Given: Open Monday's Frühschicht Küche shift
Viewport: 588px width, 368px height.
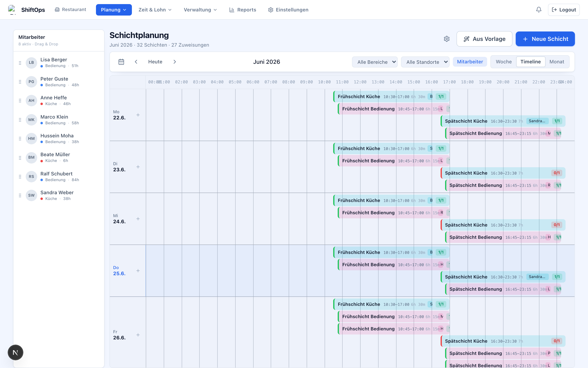Looking at the screenshot, I should coord(391,97).
